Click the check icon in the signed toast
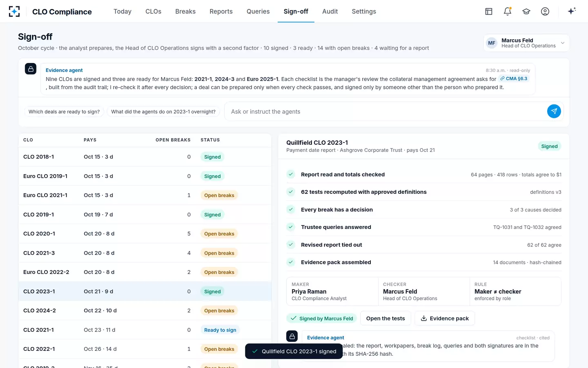Screen dimensions: 588x368 click(255, 351)
